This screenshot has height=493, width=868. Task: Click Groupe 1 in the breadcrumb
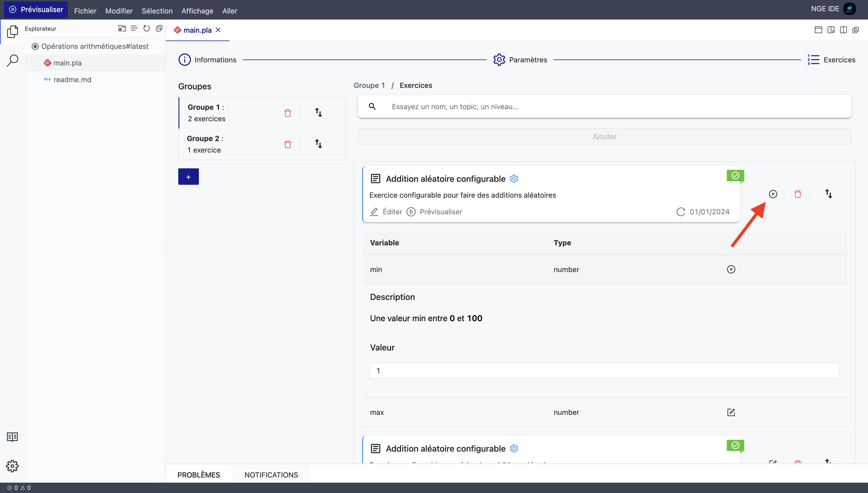(x=369, y=85)
